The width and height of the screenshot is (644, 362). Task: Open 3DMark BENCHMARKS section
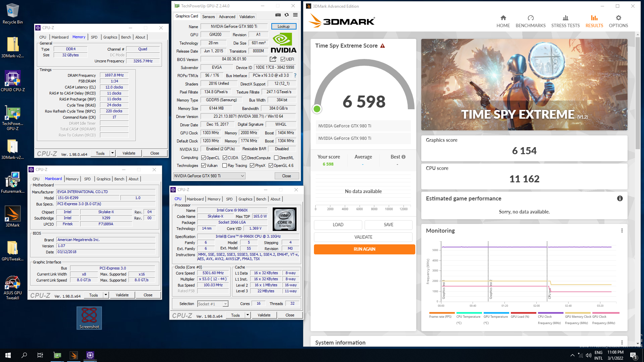click(531, 21)
